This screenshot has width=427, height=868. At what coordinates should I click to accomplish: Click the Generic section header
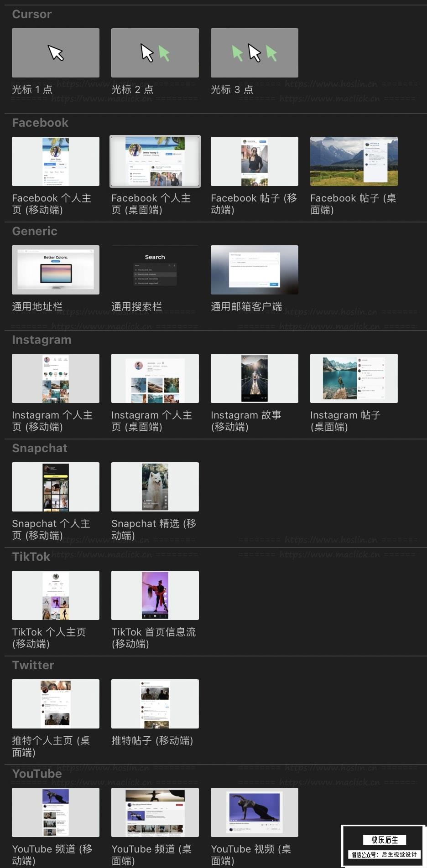pos(35,231)
